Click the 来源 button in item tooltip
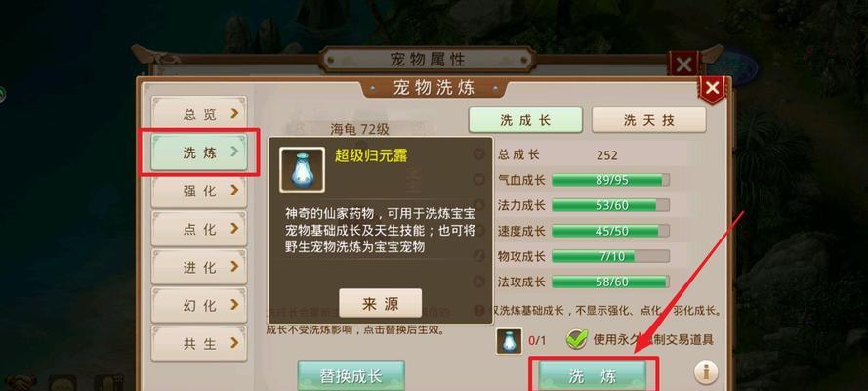This screenshot has height=391, width=868. 381,303
